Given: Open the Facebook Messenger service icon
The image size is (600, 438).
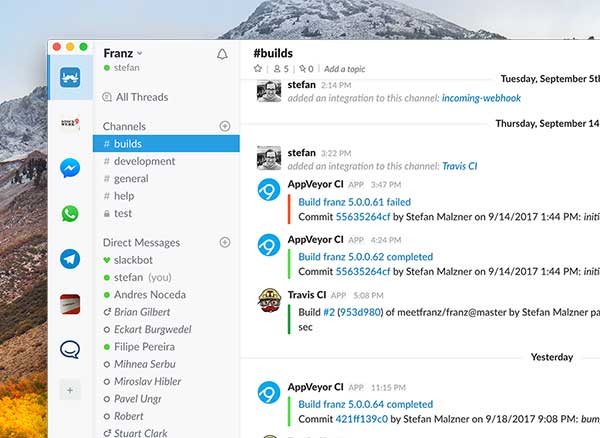Looking at the screenshot, I should 70,168.
